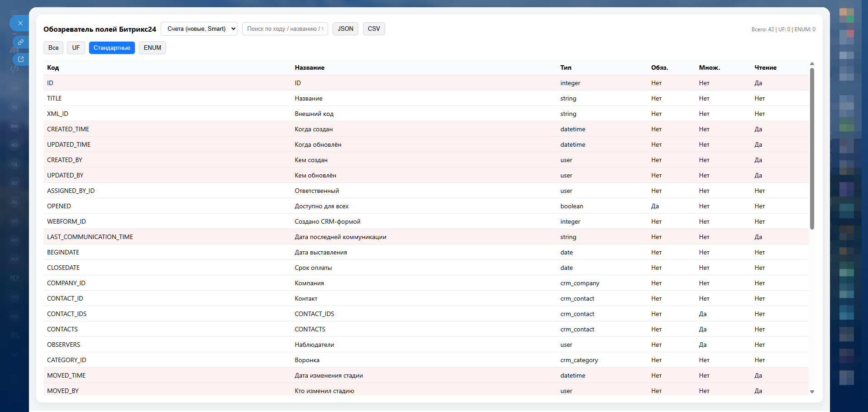Click the copy link chain icon

click(21, 42)
